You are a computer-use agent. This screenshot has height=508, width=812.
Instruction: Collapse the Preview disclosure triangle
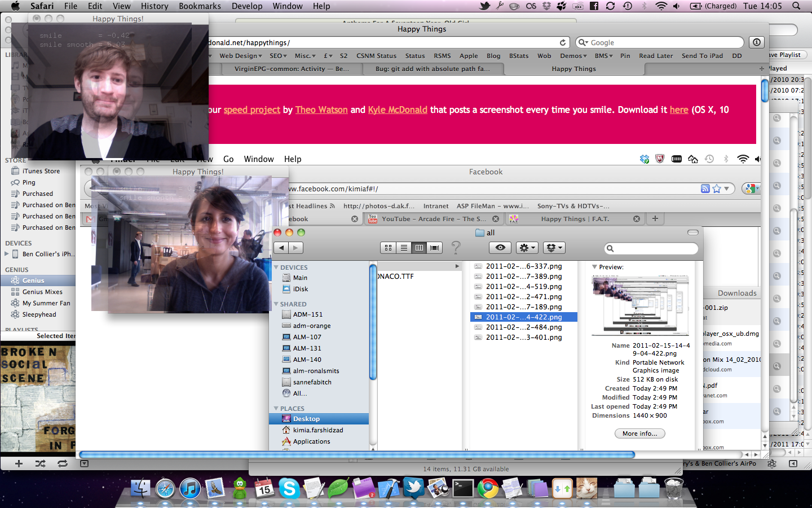(594, 267)
